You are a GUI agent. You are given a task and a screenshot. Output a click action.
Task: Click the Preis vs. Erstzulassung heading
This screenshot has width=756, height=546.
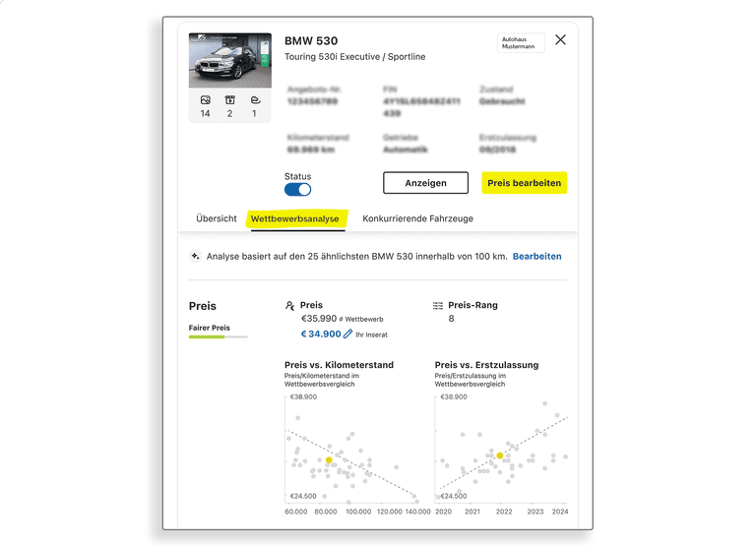click(x=486, y=365)
